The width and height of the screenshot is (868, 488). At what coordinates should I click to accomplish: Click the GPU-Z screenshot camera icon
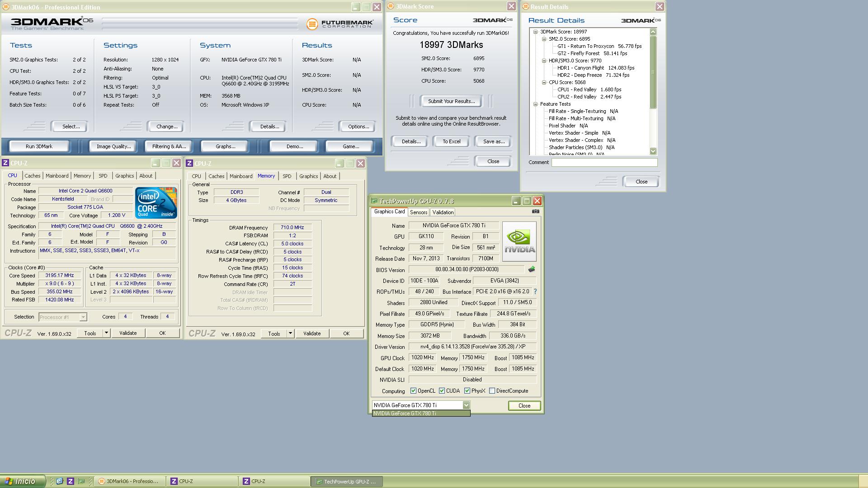(x=535, y=211)
